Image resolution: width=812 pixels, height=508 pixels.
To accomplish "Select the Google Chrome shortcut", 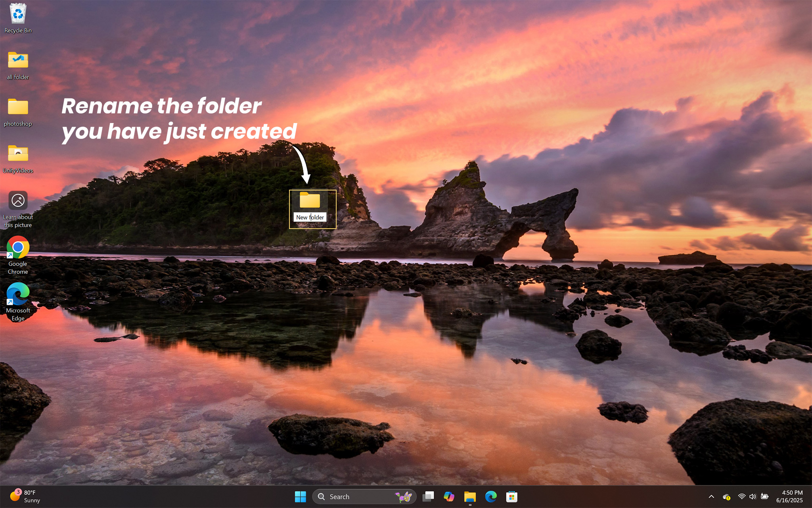I will click(18, 247).
